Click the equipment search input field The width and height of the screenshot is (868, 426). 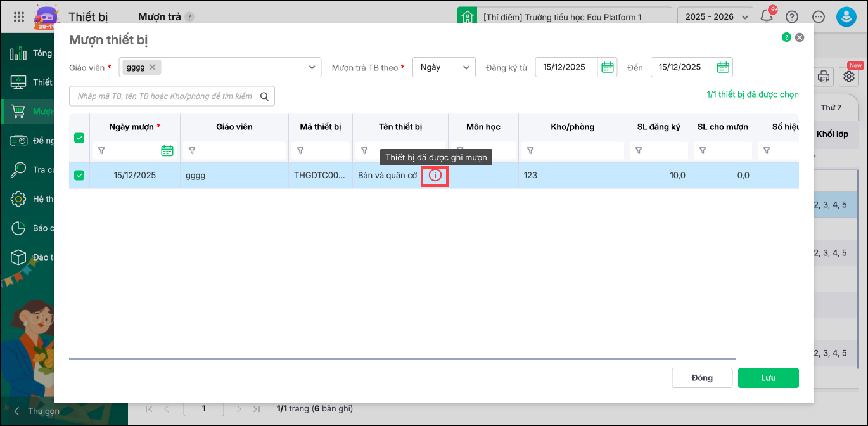(165, 96)
